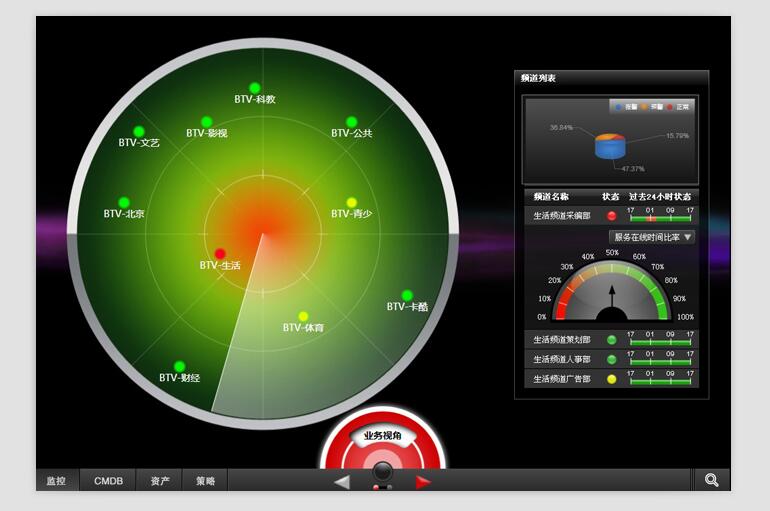Select the BTV-卡酷 green radar node
The width and height of the screenshot is (770, 511).
407,295
